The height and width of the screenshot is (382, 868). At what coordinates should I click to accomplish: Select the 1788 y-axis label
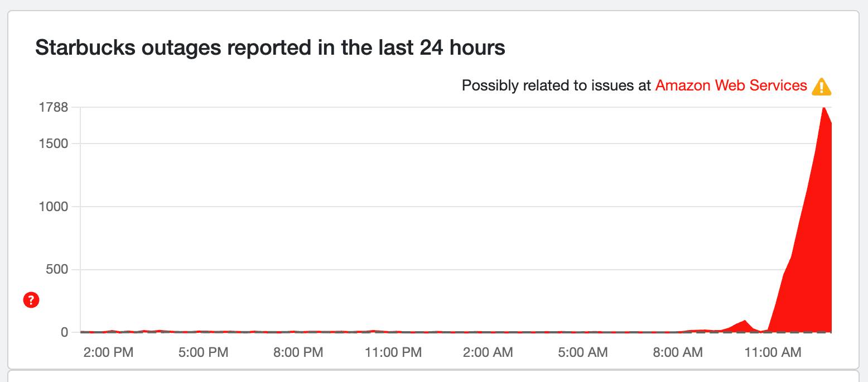click(53, 107)
